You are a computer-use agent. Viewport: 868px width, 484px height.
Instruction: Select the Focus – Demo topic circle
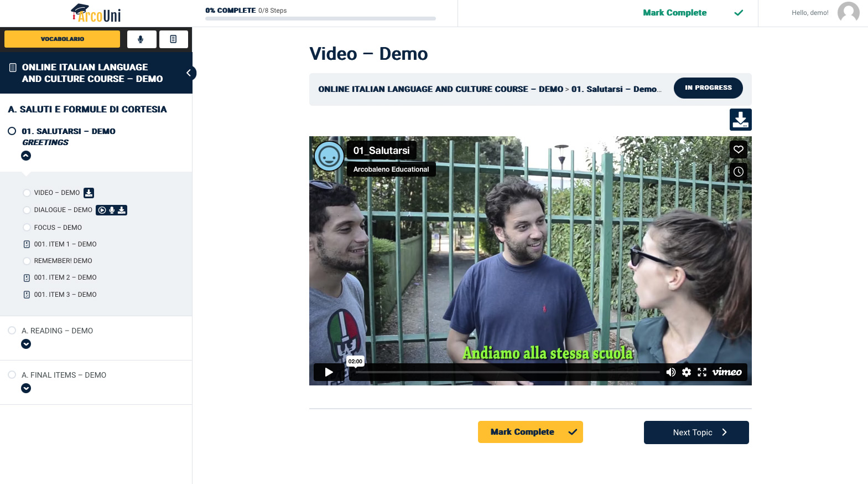point(27,228)
